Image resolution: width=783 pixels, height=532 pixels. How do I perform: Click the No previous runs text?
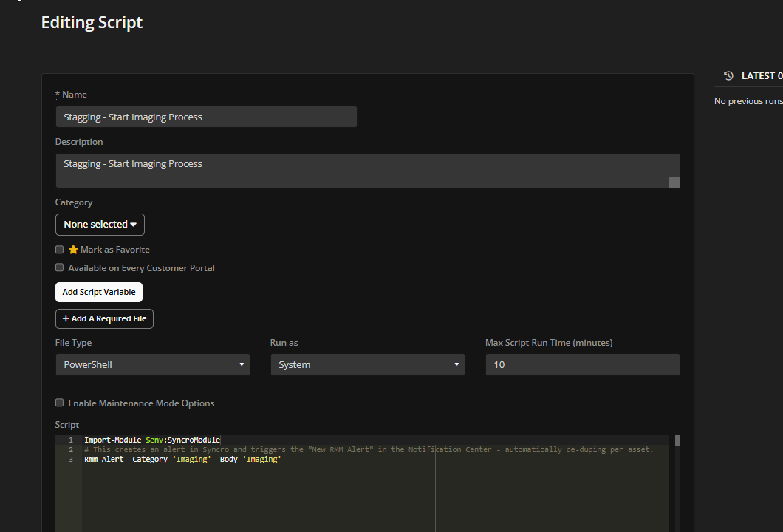click(x=748, y=101)
